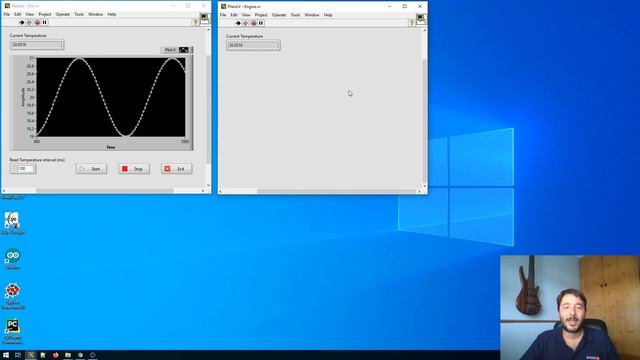Open the Project menu in the left window
640x360 pixels.
[x=44, y=14]
